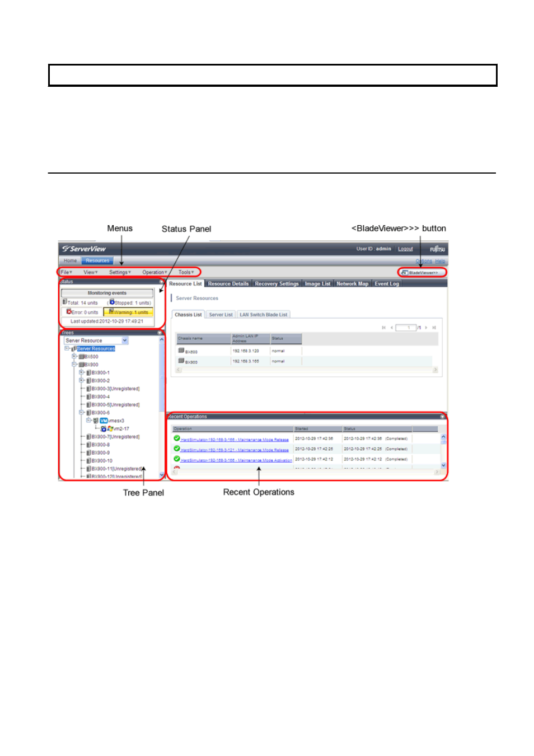Expand the BX900-2 server node
The height and width of the screenshot is (756, 534).
tap(82, 380)
